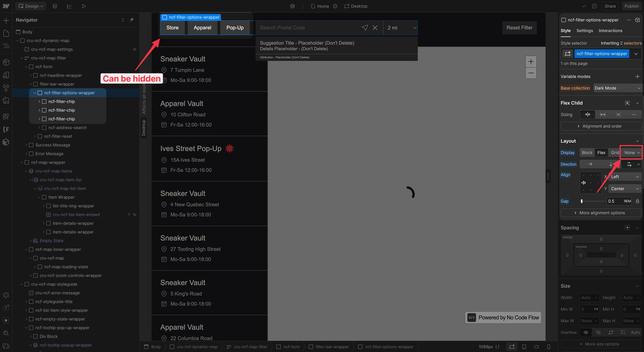Switch to the Interactions tab
Screen dimensions: 644x352
pos(610,31)
